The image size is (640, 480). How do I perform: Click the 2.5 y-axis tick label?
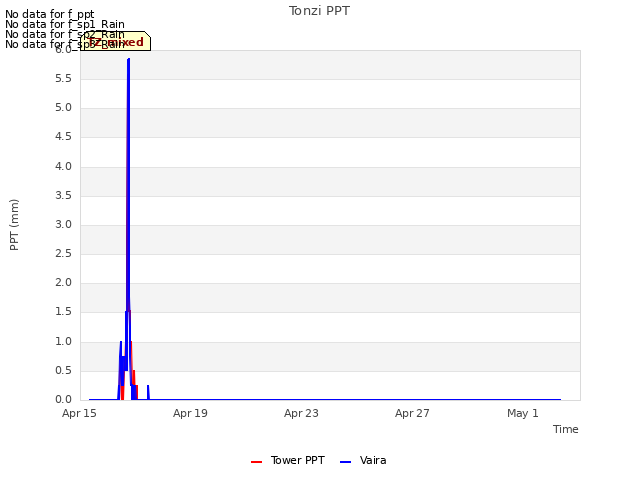tap(63, 253)
